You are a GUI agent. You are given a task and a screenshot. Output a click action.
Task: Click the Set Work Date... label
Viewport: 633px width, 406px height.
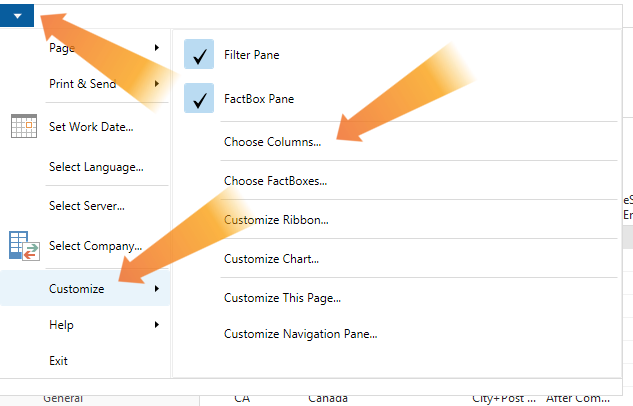pos(91,127)
